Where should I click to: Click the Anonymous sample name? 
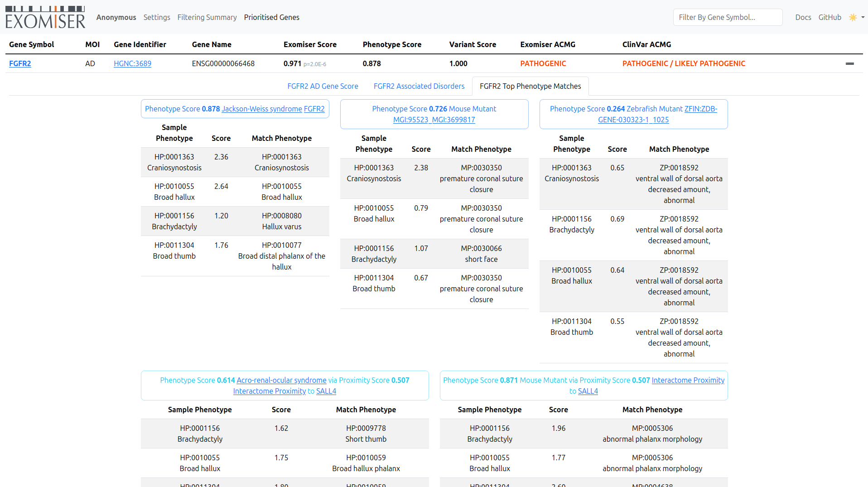[116, 17]
